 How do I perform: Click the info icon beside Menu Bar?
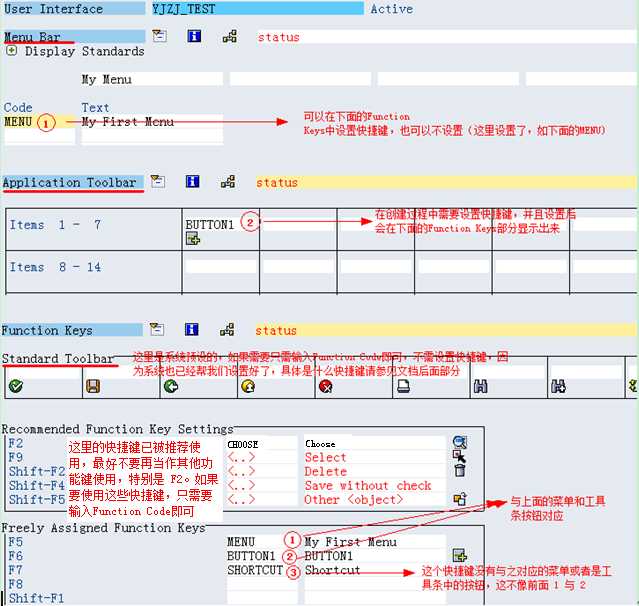194,36
